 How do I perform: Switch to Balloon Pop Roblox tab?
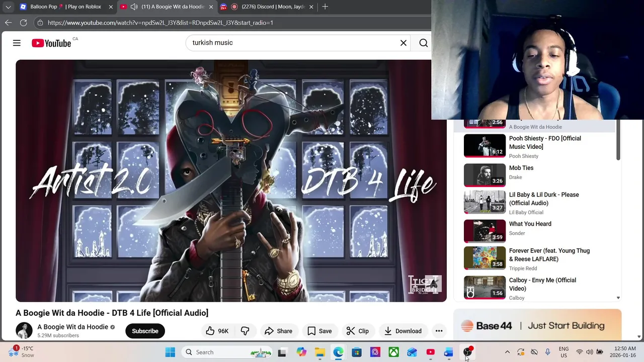(x=65, y=7)
